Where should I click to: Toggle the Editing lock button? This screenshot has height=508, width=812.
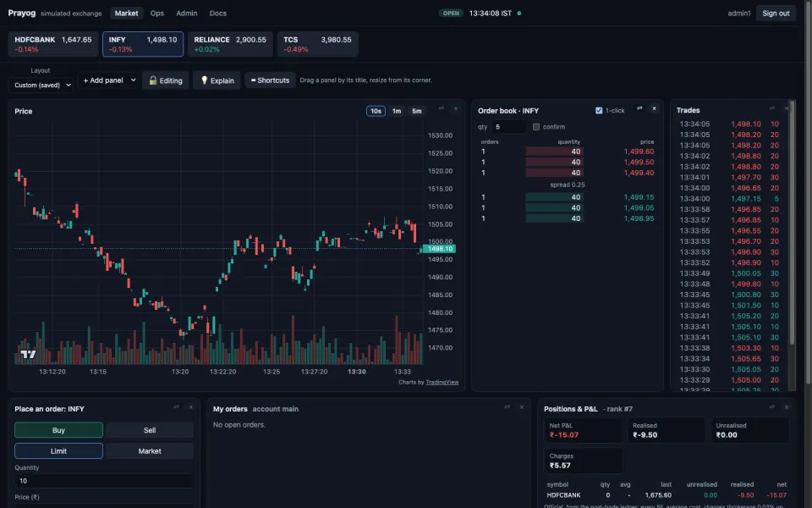coord(166,80)
